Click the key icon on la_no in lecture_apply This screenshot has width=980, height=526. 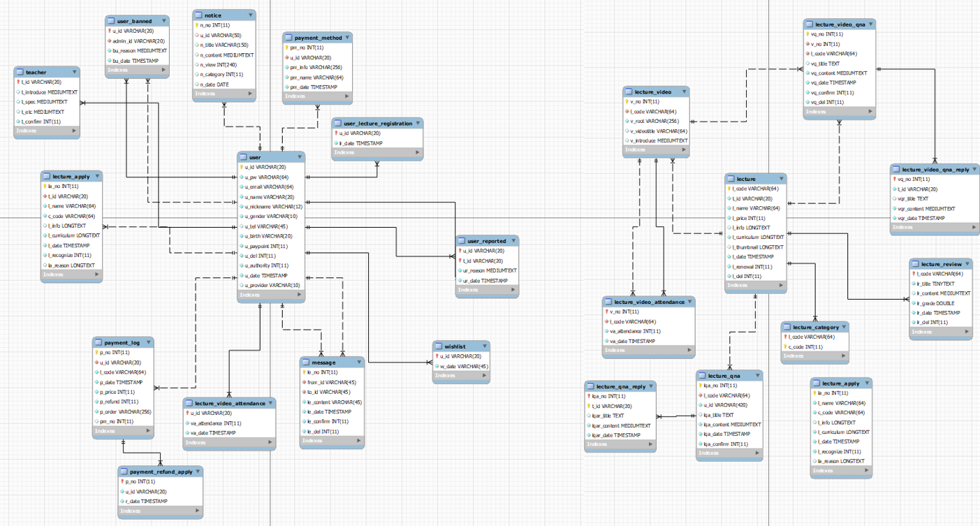click(45, 187)
